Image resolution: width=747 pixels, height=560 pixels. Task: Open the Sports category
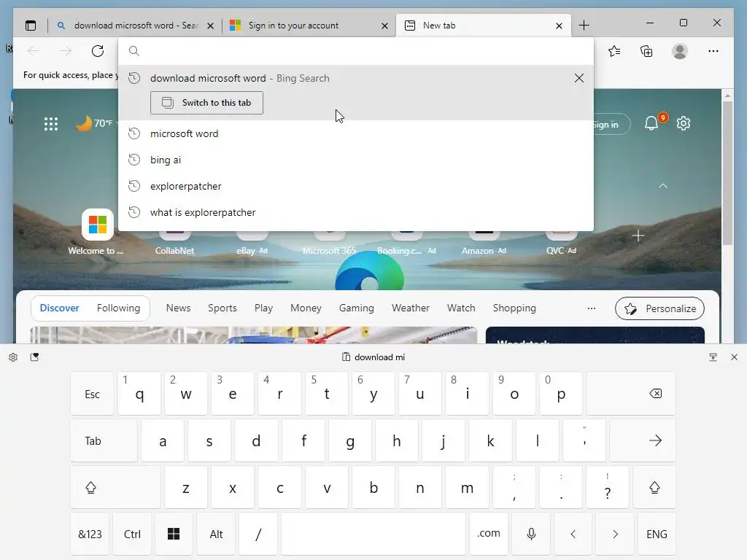pyautogui.click(x=222, y=308)
